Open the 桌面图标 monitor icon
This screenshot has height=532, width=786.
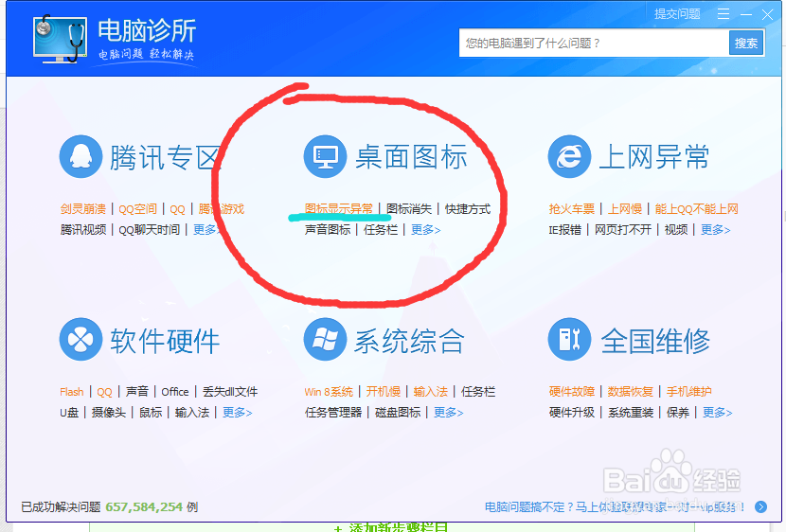325,156
